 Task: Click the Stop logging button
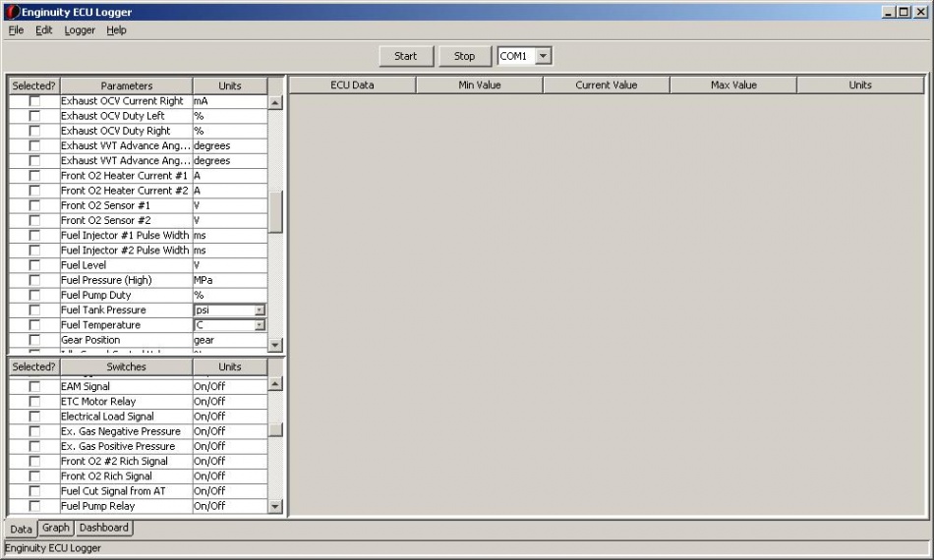(464, 56)
